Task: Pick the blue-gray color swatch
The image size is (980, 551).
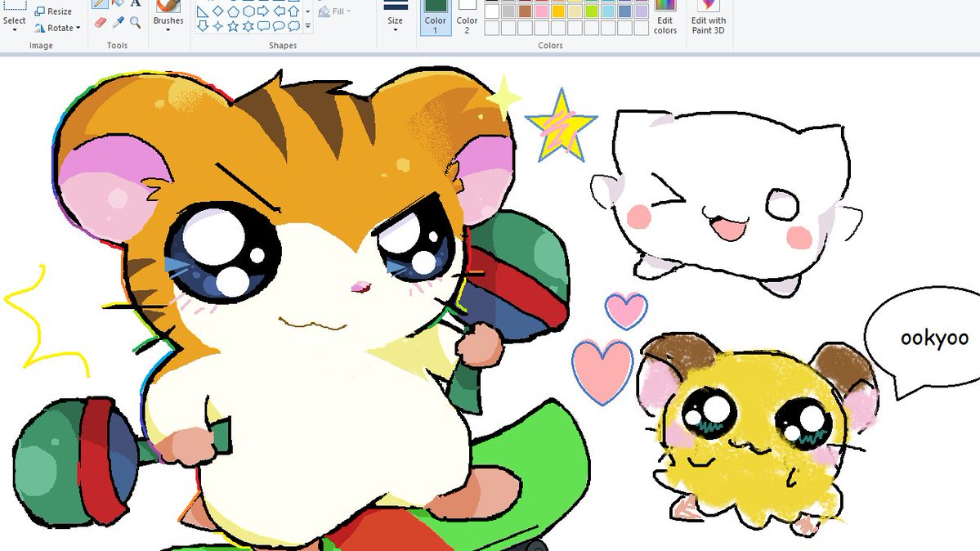Action: point(624,11)
